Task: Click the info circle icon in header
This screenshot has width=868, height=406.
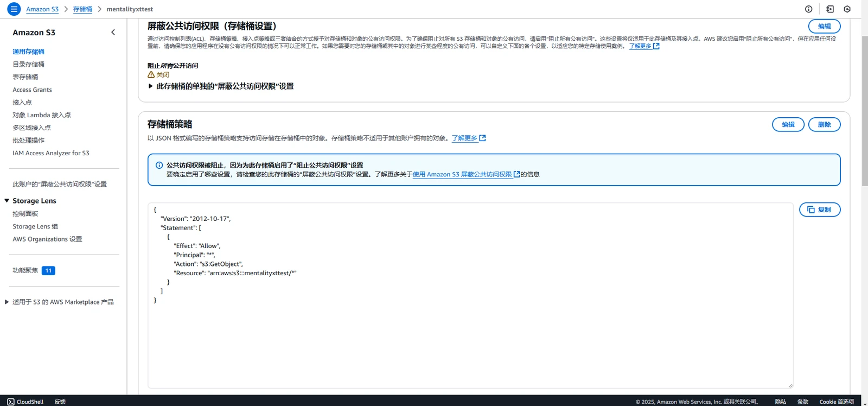Action: click(x=808, y=9)
